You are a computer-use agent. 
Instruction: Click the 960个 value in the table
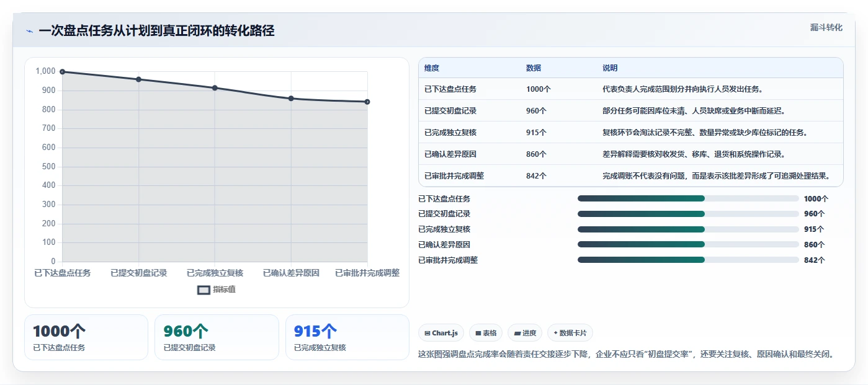[x=536, y=111]
